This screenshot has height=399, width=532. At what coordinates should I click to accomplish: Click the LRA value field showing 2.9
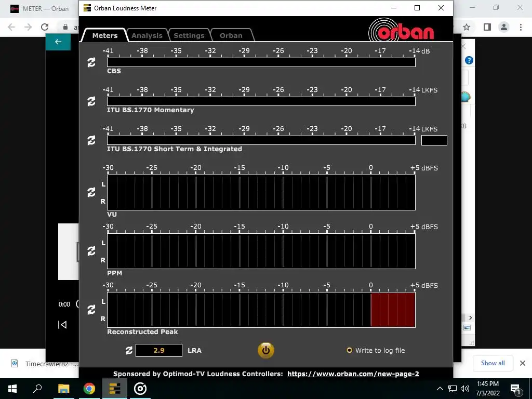coord(159,351)
